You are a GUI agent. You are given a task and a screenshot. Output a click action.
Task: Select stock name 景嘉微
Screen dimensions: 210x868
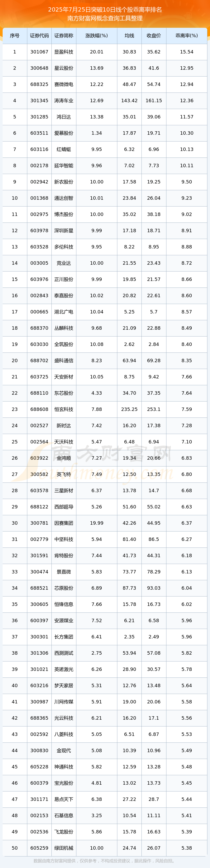(64, 572)
